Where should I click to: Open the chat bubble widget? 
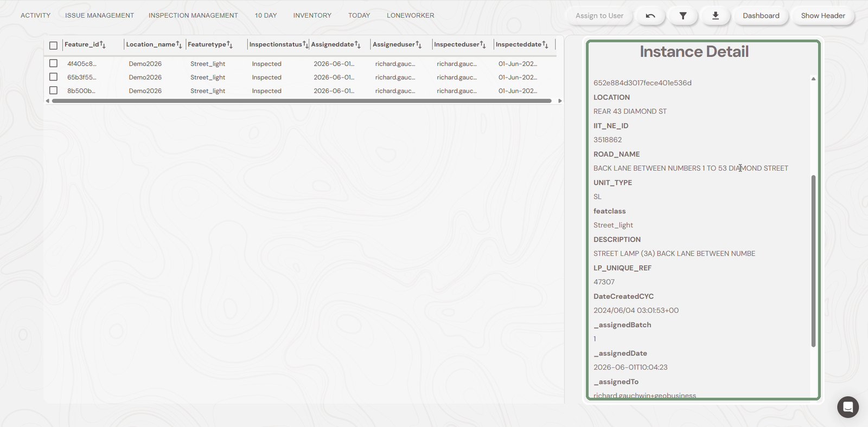pos(847,407)
